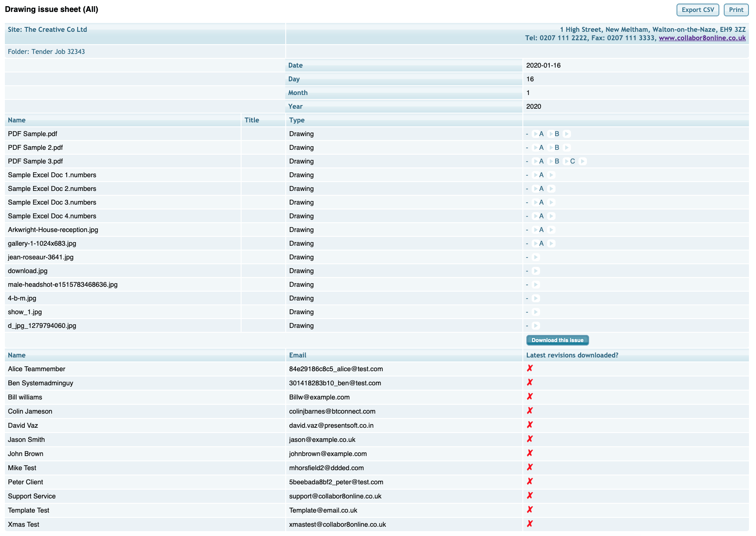Click the red X mark for Jason Smith
The width and height of the screenshot is (756, 536).
(x=530, y=439)
